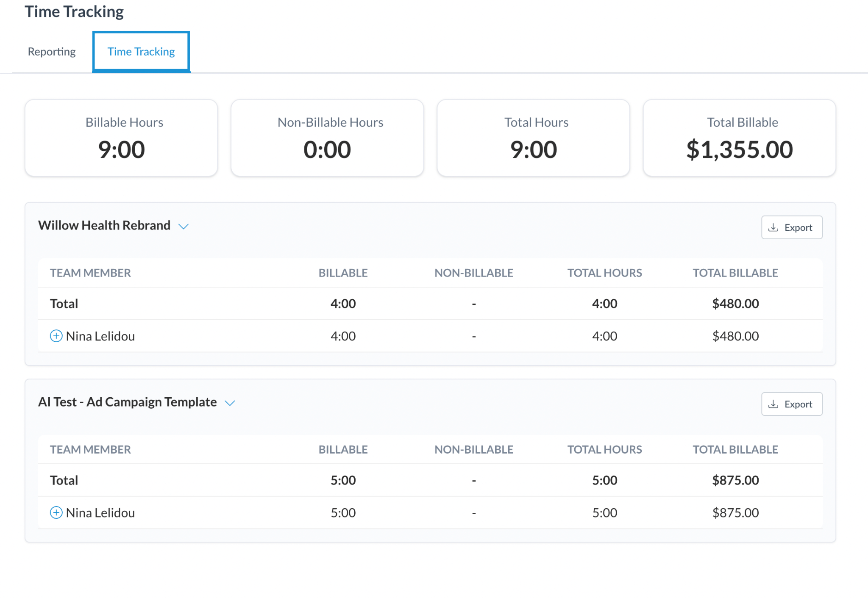The height and width of the screenshot is (598, 868).
Task: Click the Export button for AI Test project
Action: point(792,404)
